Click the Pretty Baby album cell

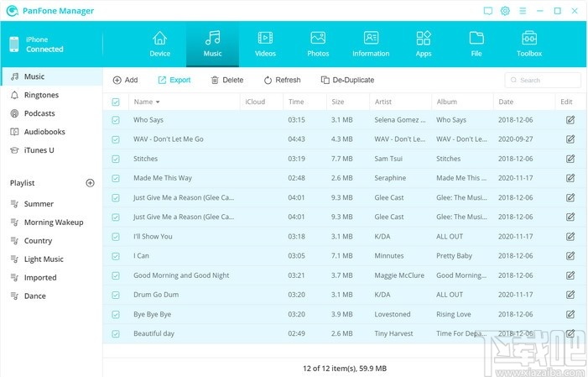[x=454, y=256]
